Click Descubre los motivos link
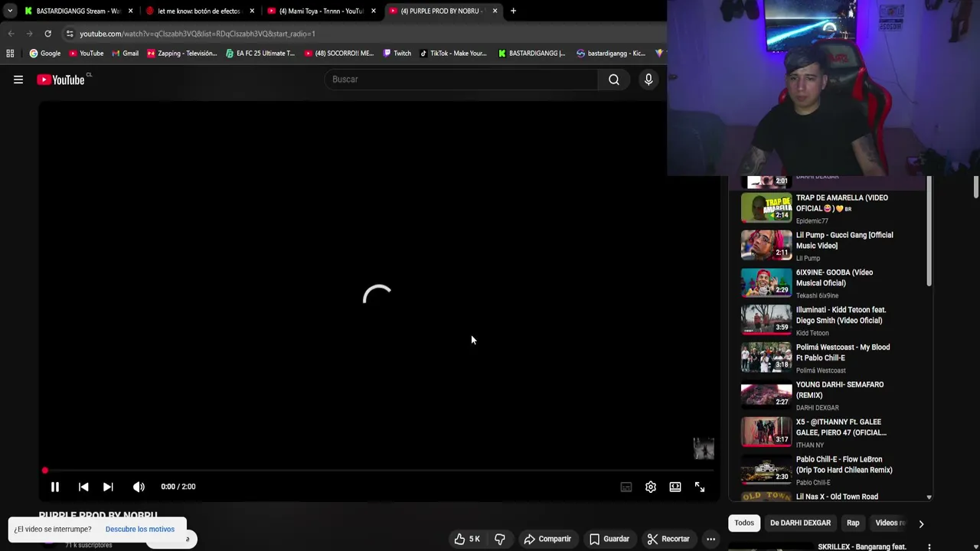 tap(140, 529)
